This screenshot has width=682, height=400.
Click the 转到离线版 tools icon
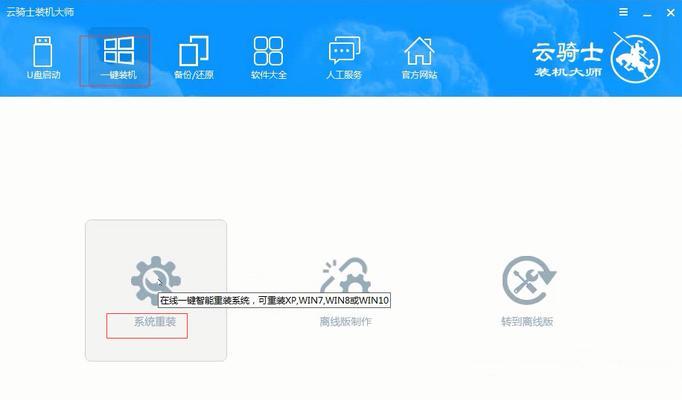(529, 280)
